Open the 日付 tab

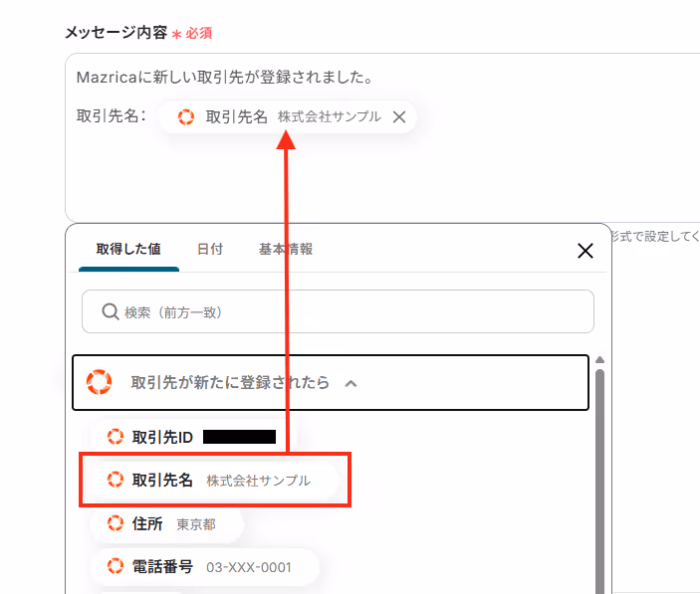tap(210, 249)
